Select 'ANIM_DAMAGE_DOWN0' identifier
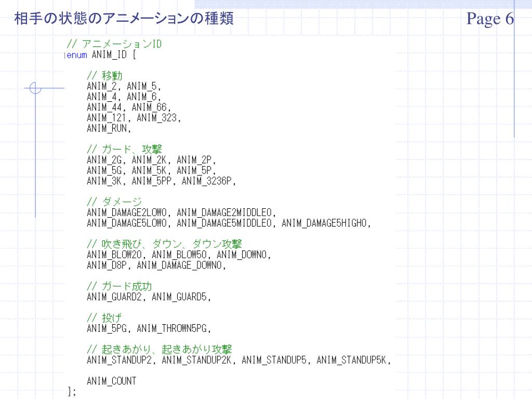 [179, 265]
